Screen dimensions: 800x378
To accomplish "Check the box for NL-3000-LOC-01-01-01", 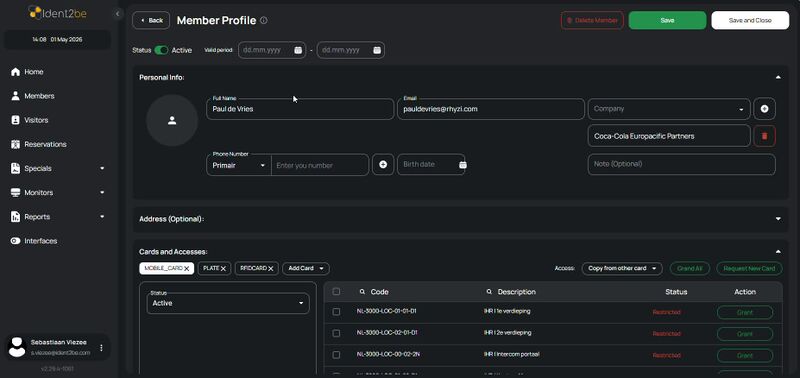I will [x=336, y=312].
